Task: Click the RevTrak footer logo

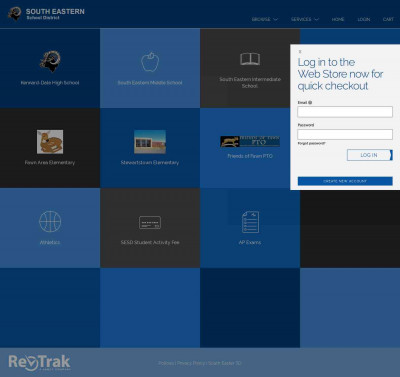Action: click(x=39, y=363)
